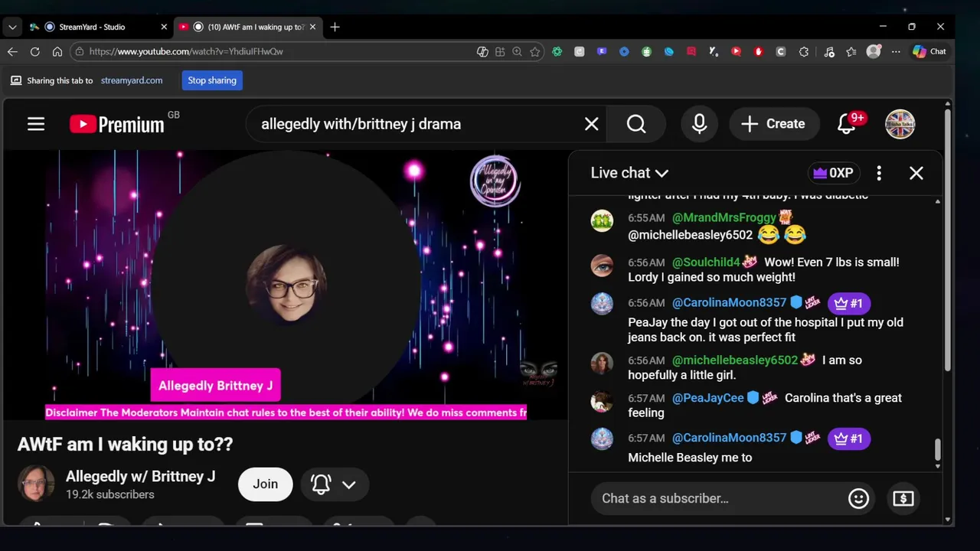The height and width of the screenshot is (551, 980).
Task: Click the page vertical scrollbar
Action: coord(947,241)
